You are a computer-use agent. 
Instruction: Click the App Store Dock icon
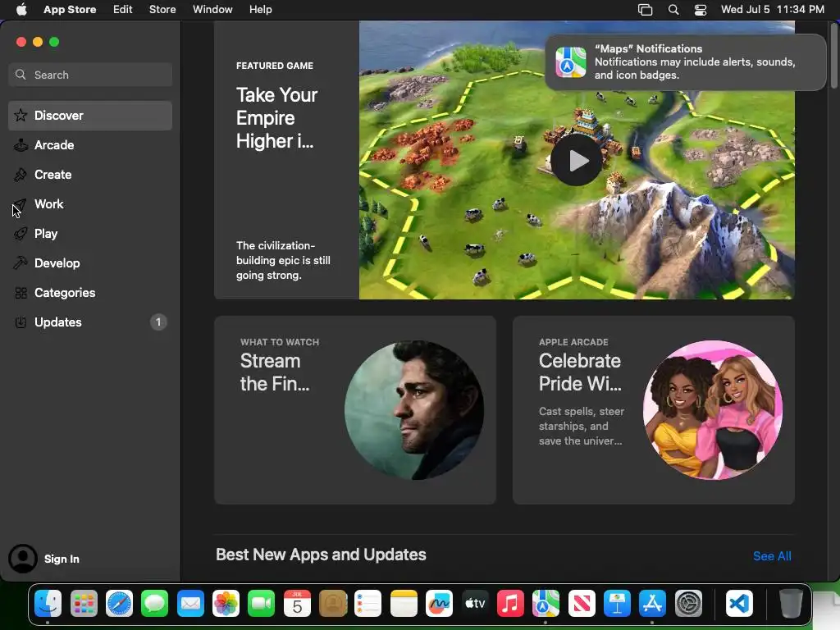(652, 604)
